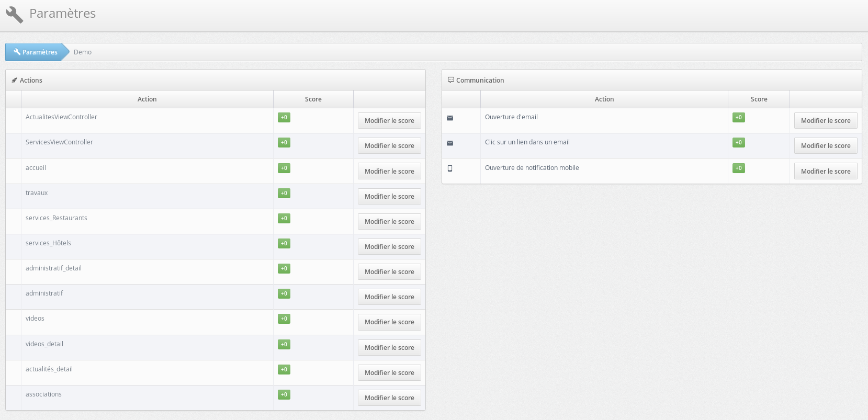The height and width of the screenshot is (420, 868).
Task: Click envelope icon for Clic sur un lien
Action: coord(450,143)
